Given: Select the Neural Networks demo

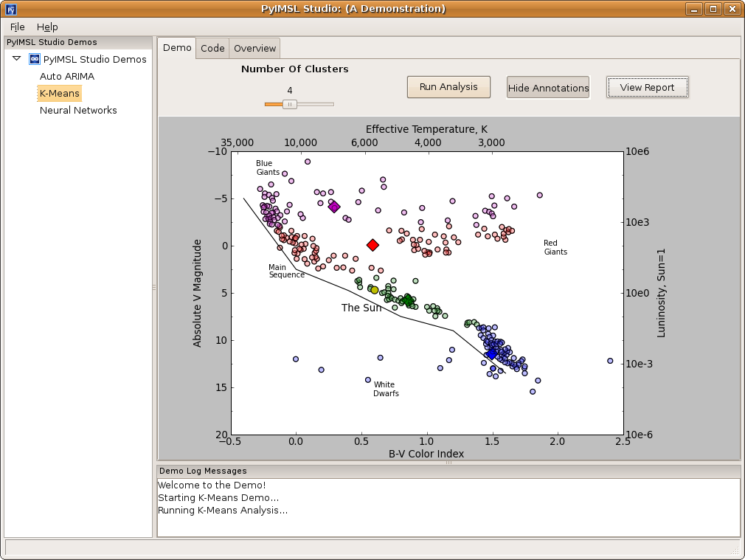Looking at the screenshot, I should [78, 110].
